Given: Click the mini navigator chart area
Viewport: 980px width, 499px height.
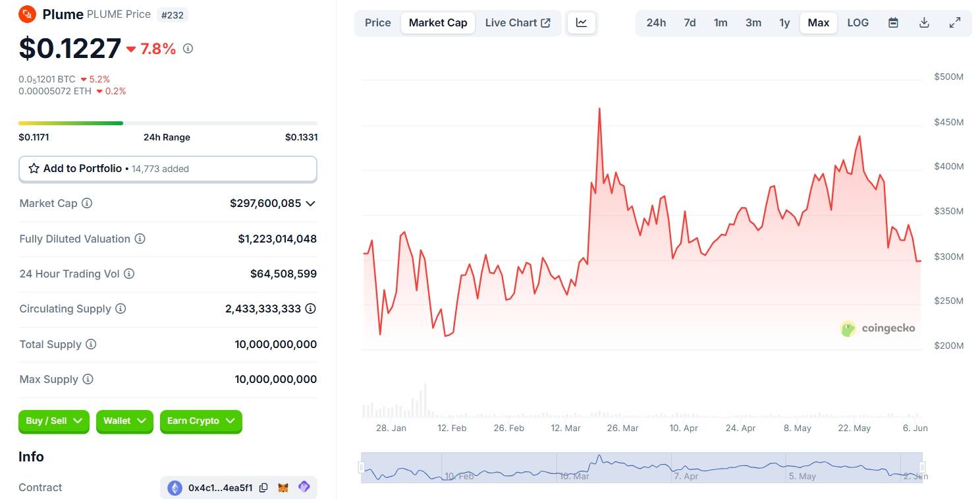Looking at the screenshot, I should point(641,467).
